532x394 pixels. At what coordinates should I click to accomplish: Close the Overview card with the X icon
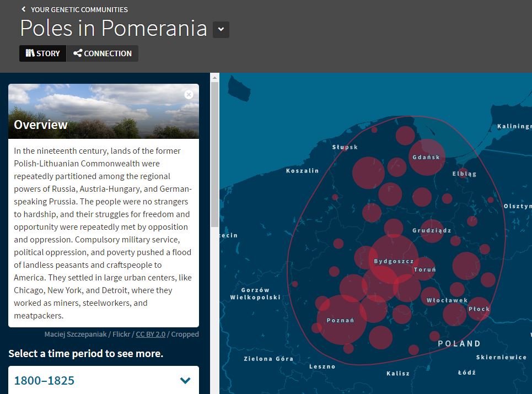click(x=189, y=94)
